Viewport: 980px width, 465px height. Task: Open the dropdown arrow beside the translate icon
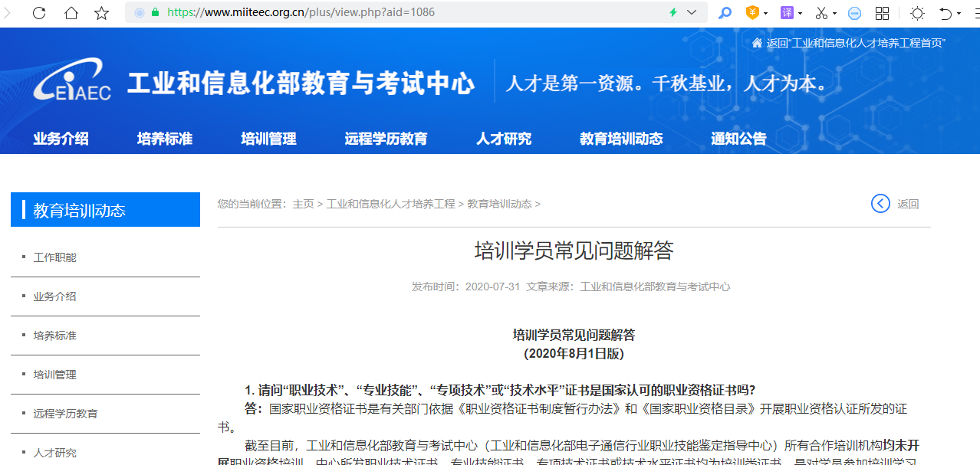tap(800, 14)
